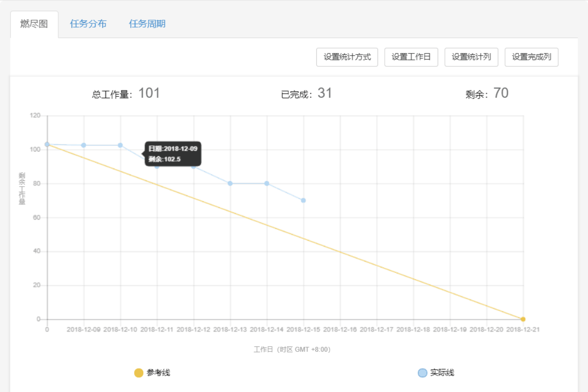
Task: Click the 设置完成列 button
Action: coord(531,57)
